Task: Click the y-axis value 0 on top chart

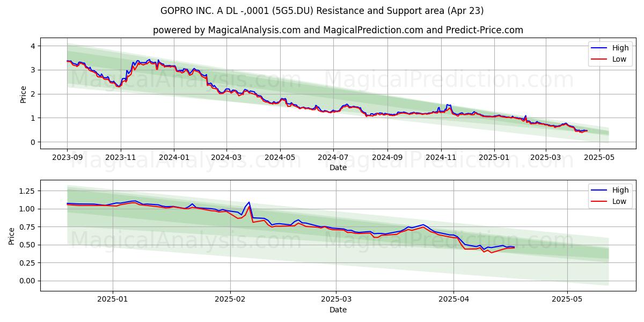Action: coord(33,142)
